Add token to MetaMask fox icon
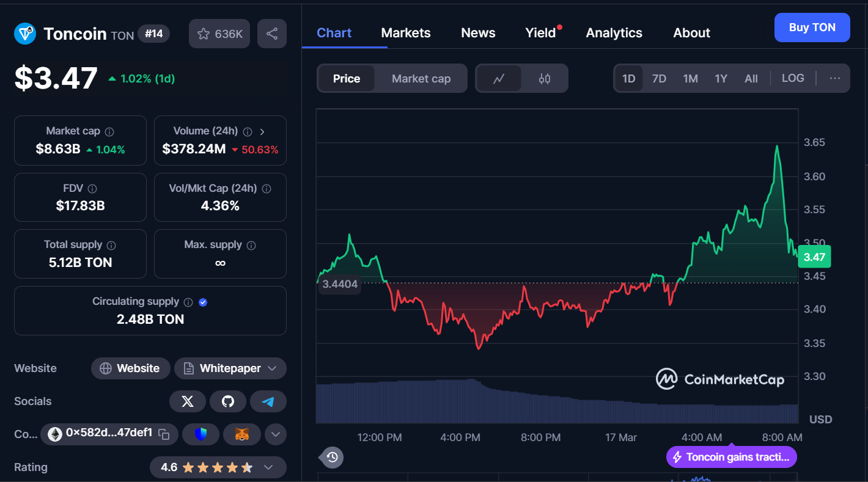 (243, 434)
